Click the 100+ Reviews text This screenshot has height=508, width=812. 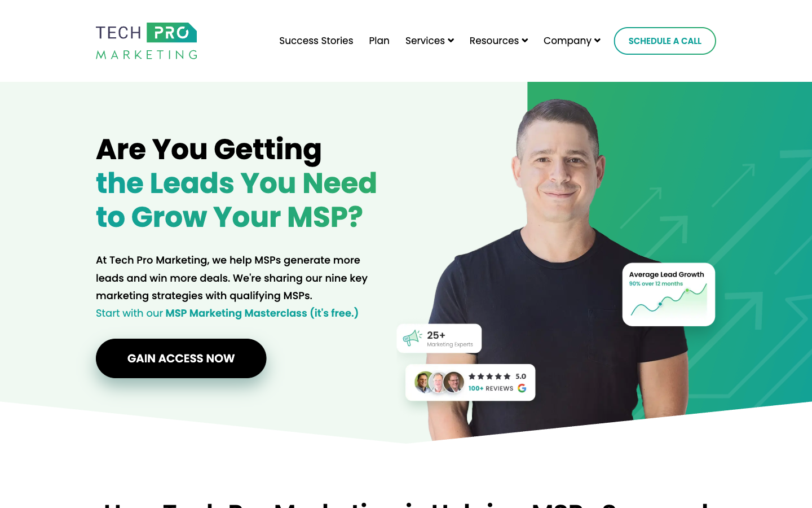[491, 388]
